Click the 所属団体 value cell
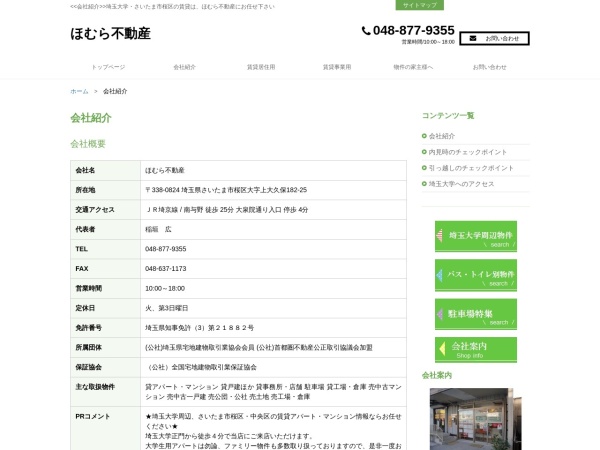The width and height of the screenshot is (600, 450). click(273, 347)
